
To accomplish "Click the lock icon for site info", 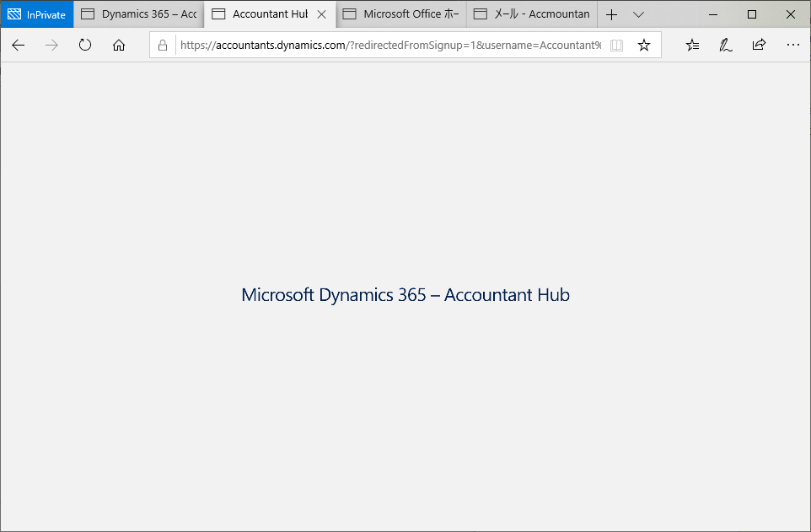I will point(163,46).
